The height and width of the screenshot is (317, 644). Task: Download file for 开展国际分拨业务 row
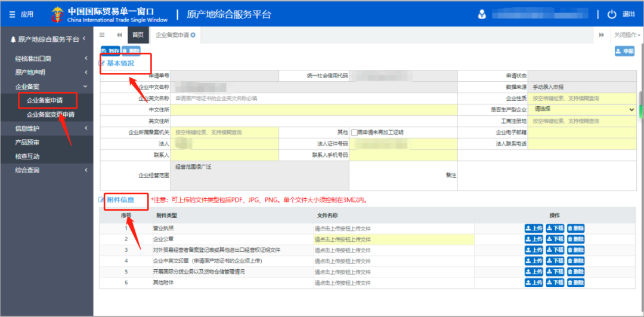(555, 272)
